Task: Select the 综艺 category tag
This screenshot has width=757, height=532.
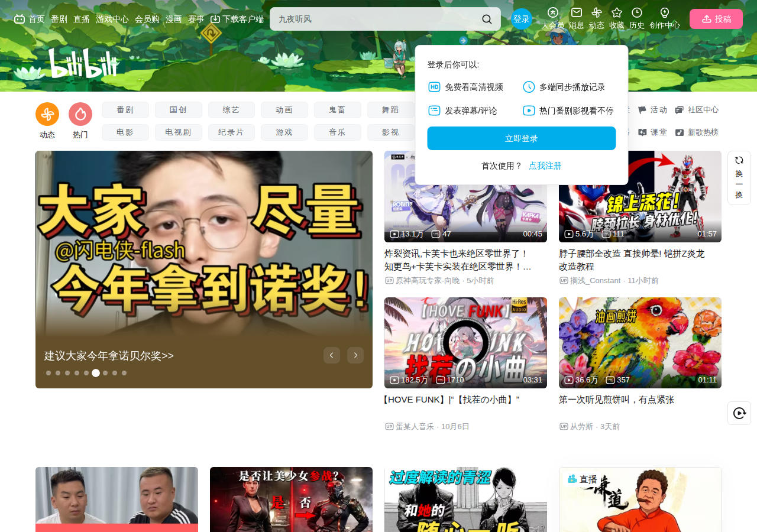Action: 231,110
